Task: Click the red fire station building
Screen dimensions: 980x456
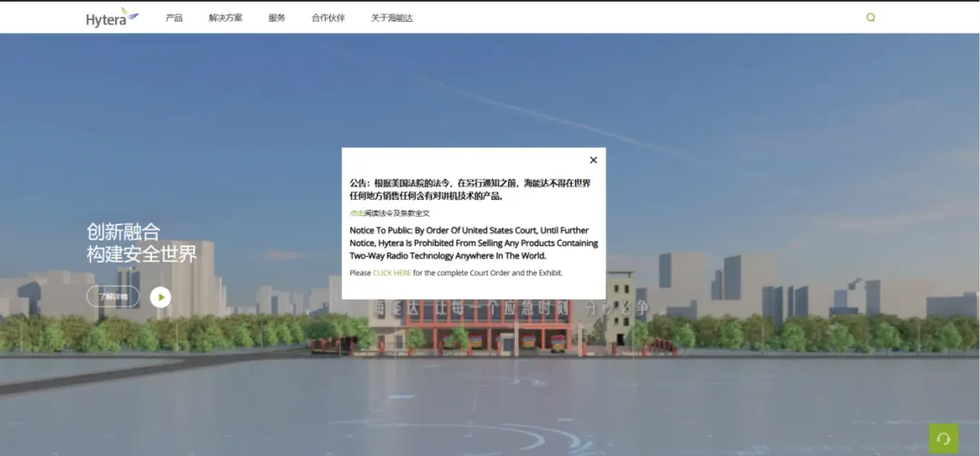Action: point(490,333)
